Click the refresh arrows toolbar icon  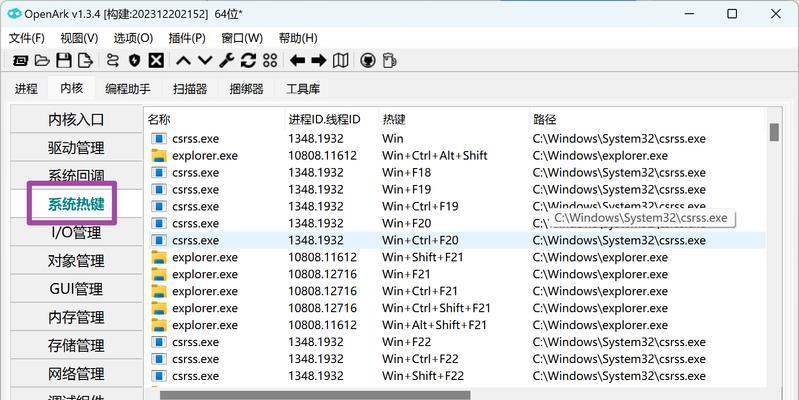click(248, 61)
